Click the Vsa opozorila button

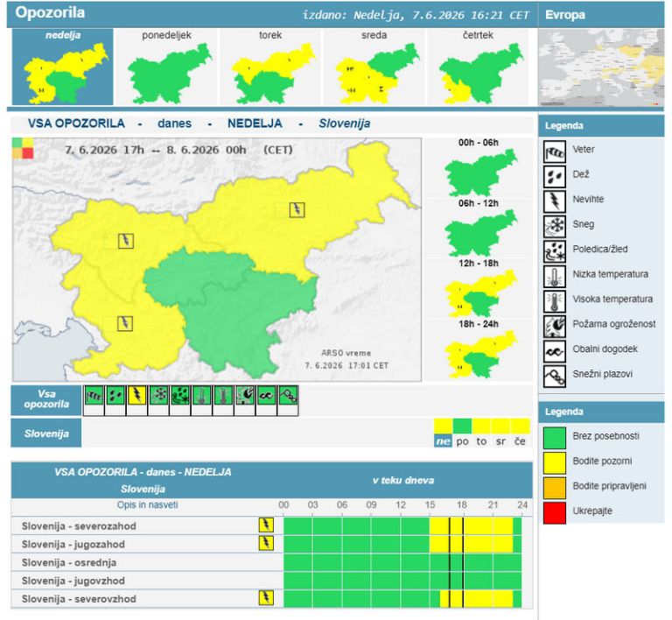(46, 399)
